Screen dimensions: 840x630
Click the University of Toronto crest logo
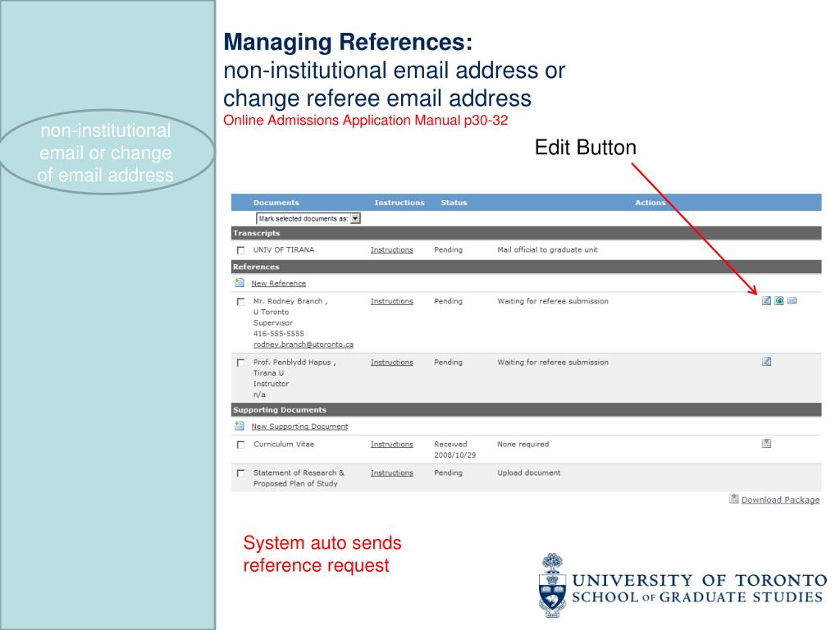point(552,586)
